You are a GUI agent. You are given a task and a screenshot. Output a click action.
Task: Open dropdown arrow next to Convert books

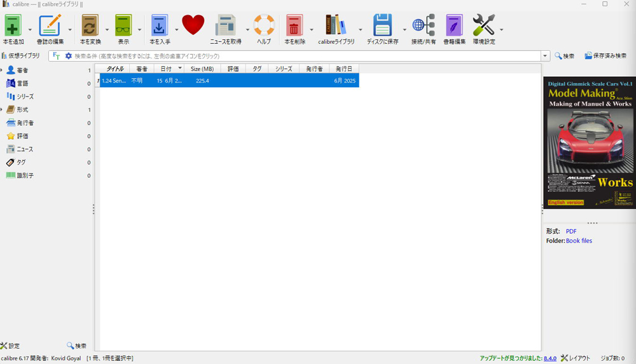pyautogui.click(x=107, y=30)
